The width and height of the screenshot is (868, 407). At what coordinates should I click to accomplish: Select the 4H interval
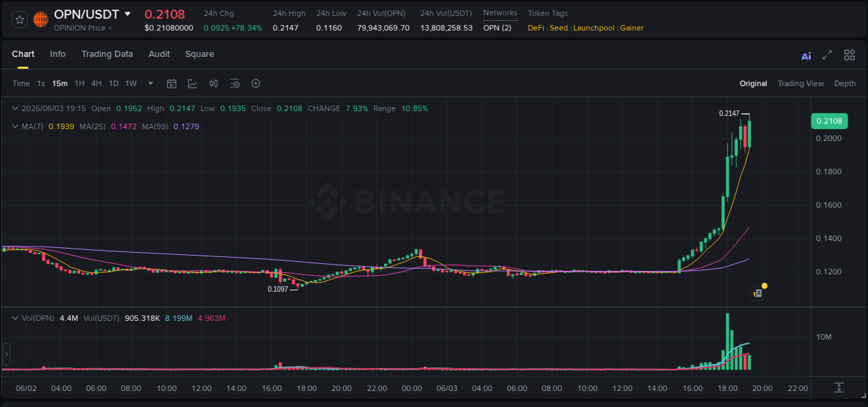(x=97, y=83)
